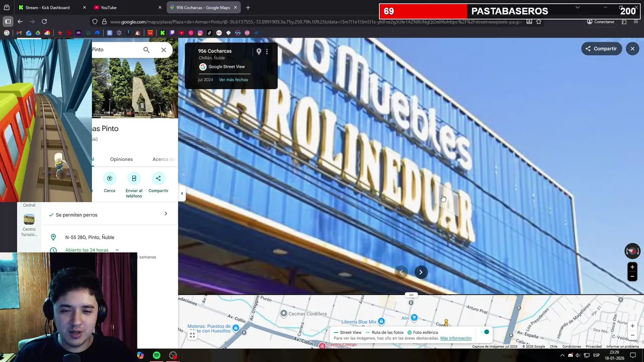Click the Conectarse sign-in button
Viewport: 644px width, 362px height.
point(600,22)
